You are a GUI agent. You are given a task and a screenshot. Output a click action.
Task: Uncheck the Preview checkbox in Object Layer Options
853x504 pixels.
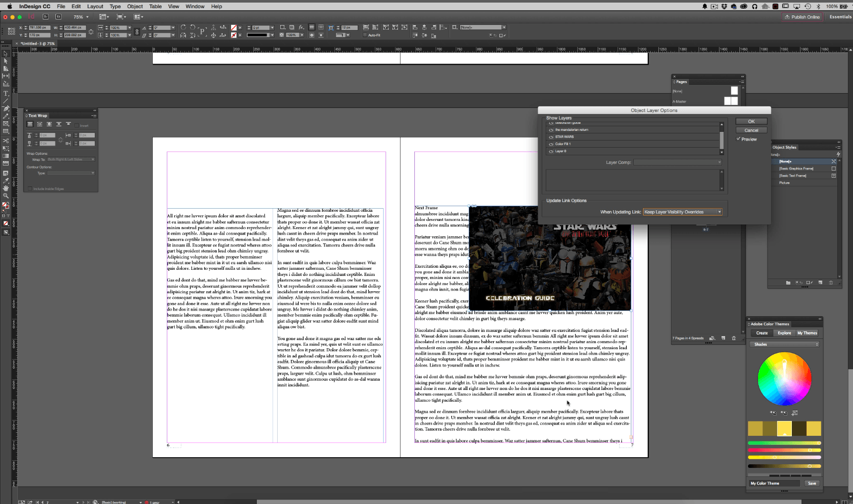[738, 138]
